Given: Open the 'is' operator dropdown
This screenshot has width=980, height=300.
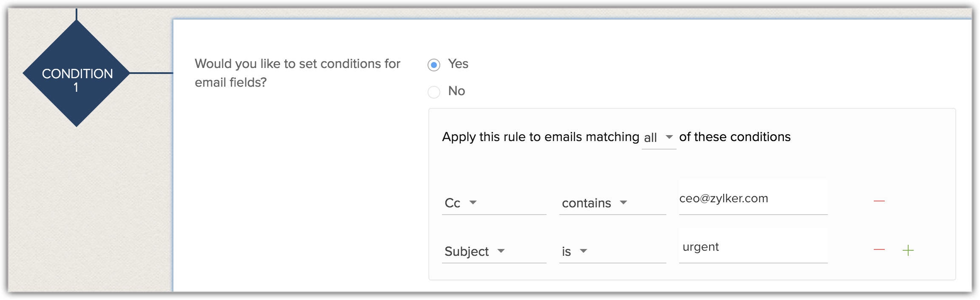Looking at the screenshot, I should pos(612,252).
